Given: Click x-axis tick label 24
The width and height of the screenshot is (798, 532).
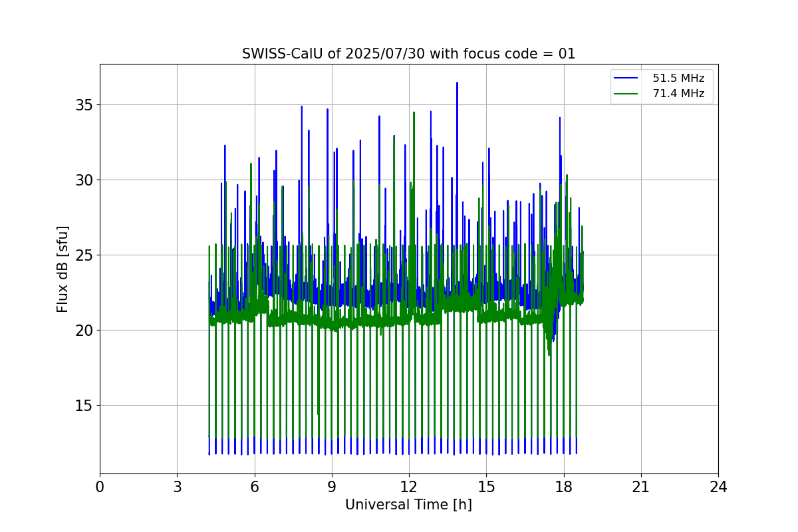Looking at the screenshot, I should pyautogui.click(x=718, y=487).
